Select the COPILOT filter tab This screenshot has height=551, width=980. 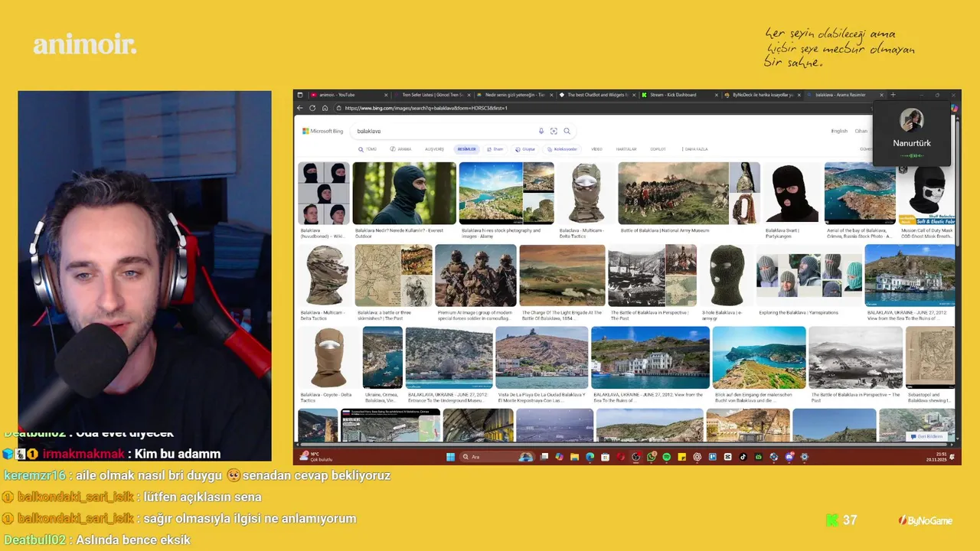658,149
